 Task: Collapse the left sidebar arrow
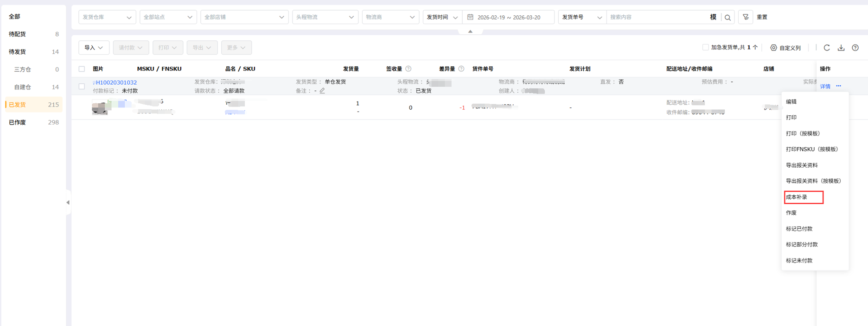coord(68,202)
